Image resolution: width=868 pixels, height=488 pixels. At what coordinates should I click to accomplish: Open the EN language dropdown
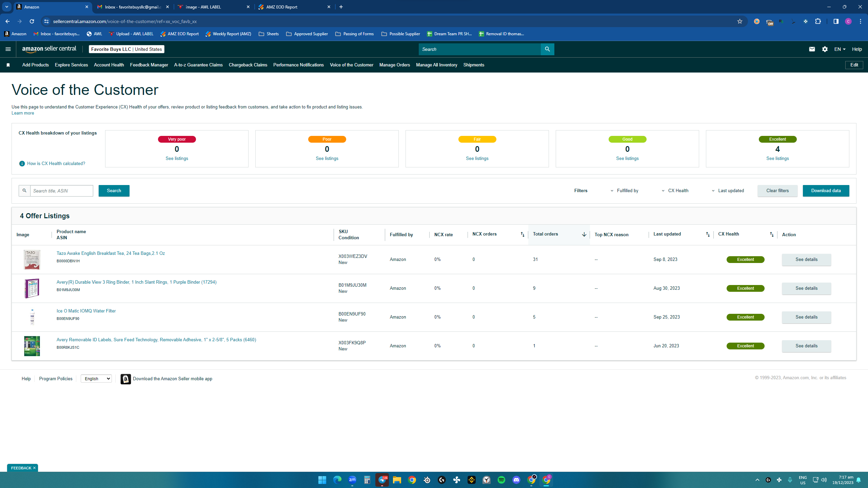[x=840, y=49]
